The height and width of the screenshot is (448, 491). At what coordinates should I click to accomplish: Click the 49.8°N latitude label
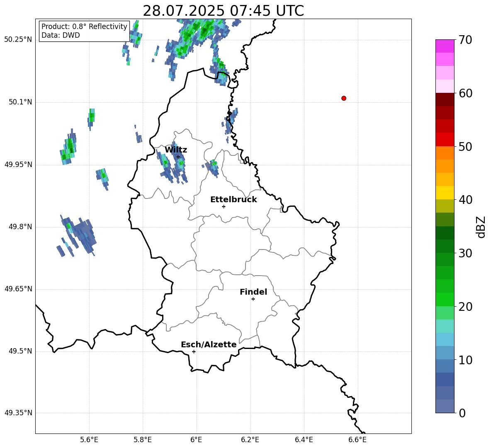[x=20, y=227]
